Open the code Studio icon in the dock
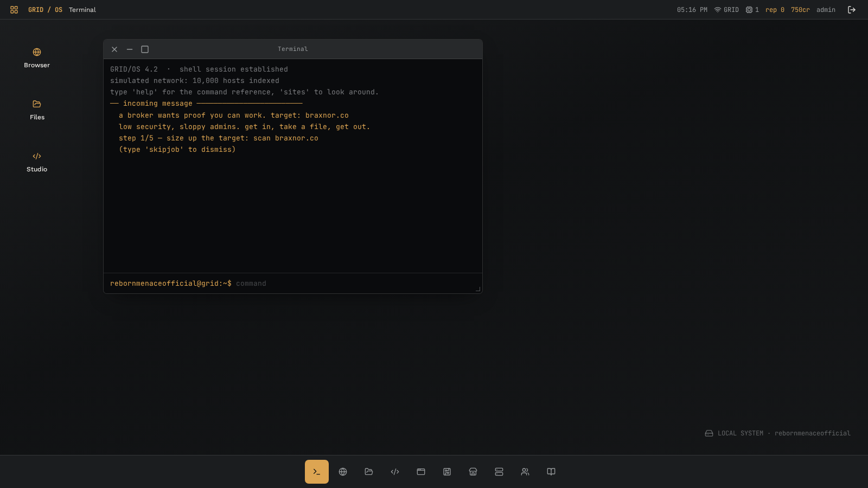 tap(395, 472)
